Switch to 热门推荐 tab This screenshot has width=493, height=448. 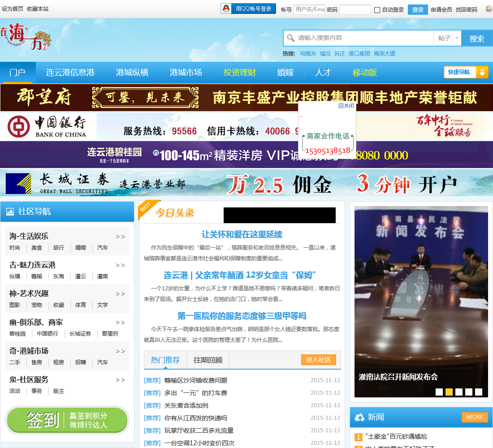tap(165, 360)
